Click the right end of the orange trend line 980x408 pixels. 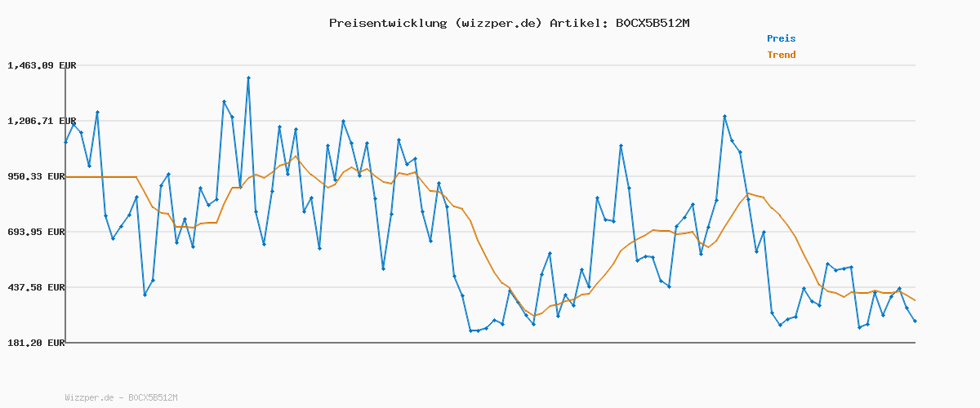click(915, 300)
